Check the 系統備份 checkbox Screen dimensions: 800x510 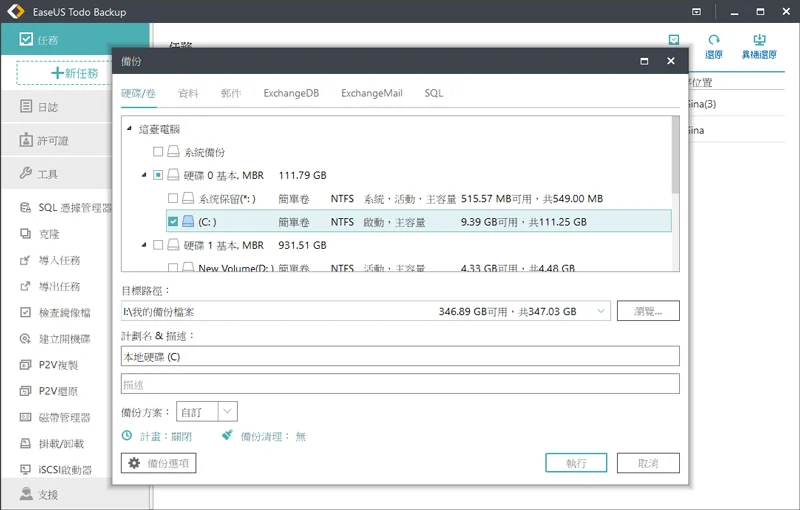(x=158, y=151)
